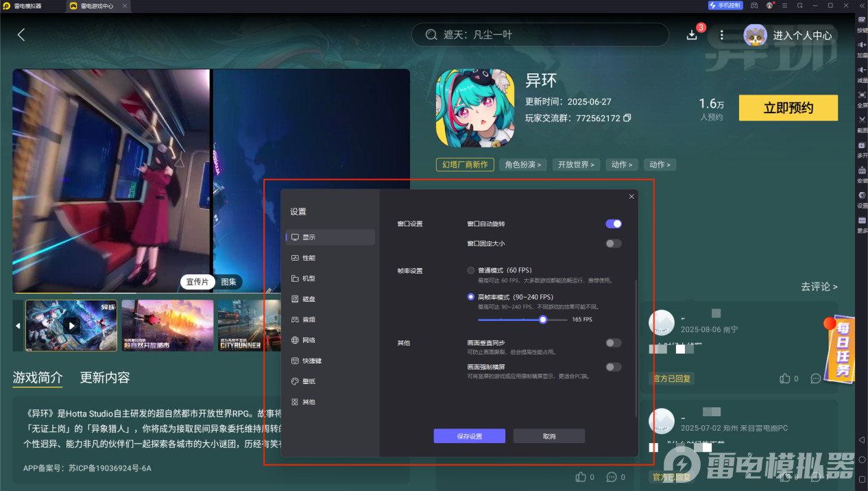
Task: Enable 窗口自动旋转 auto-rotate toggle
Action: coord(613,224)
